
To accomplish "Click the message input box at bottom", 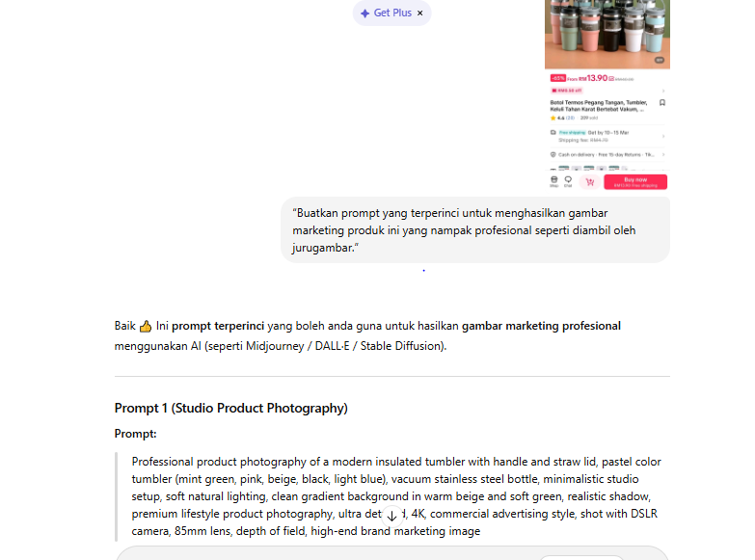I will (x=391, y=553).
